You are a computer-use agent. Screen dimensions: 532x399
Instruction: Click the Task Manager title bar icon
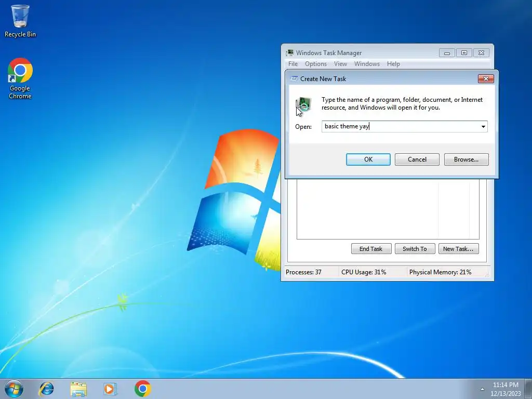(289, 52)
